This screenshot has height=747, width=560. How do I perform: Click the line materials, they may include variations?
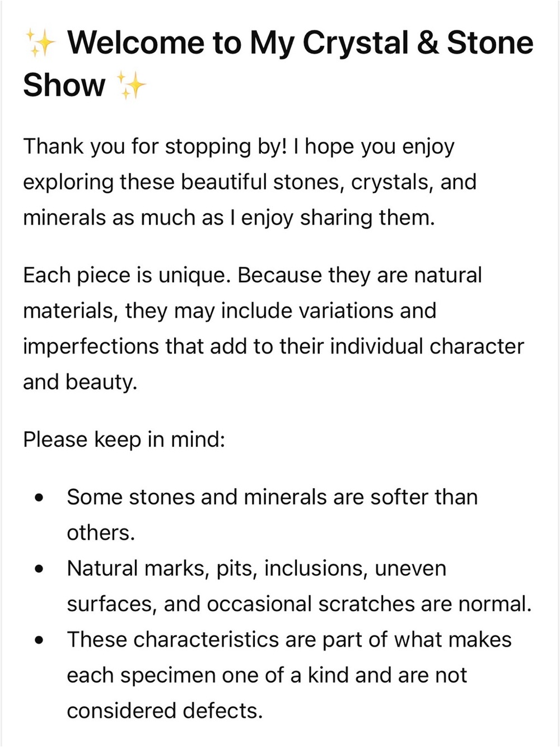229,310
